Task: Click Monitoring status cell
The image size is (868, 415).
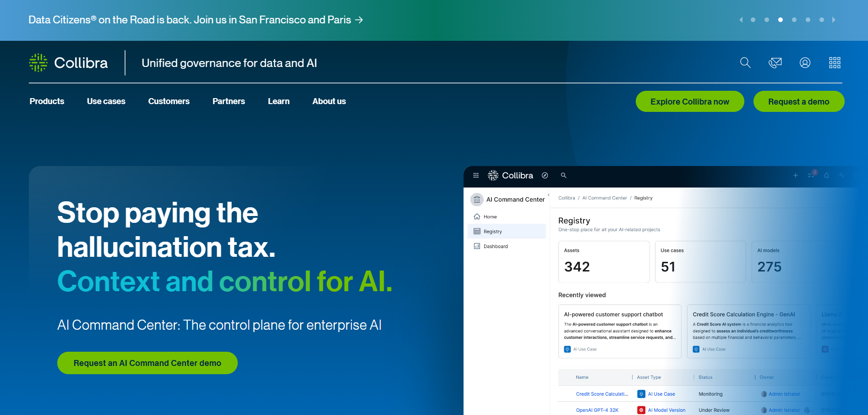Action: [710, 394]
